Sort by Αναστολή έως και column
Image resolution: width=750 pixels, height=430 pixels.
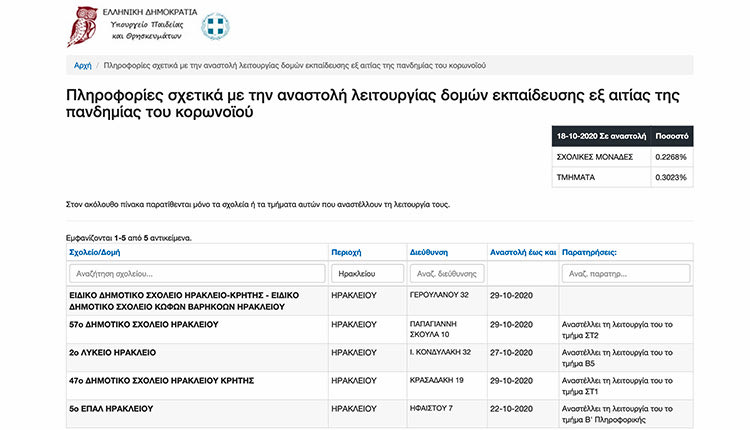point(523,252)
